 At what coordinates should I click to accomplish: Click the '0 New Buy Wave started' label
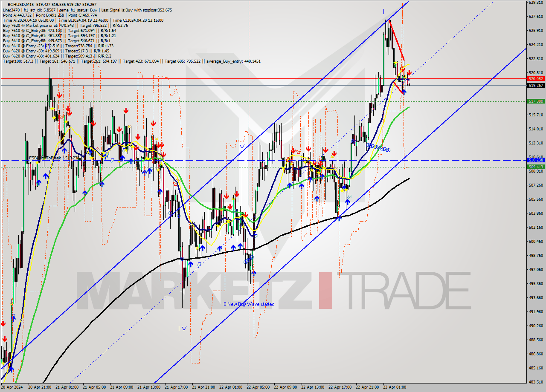pos(249,304)
